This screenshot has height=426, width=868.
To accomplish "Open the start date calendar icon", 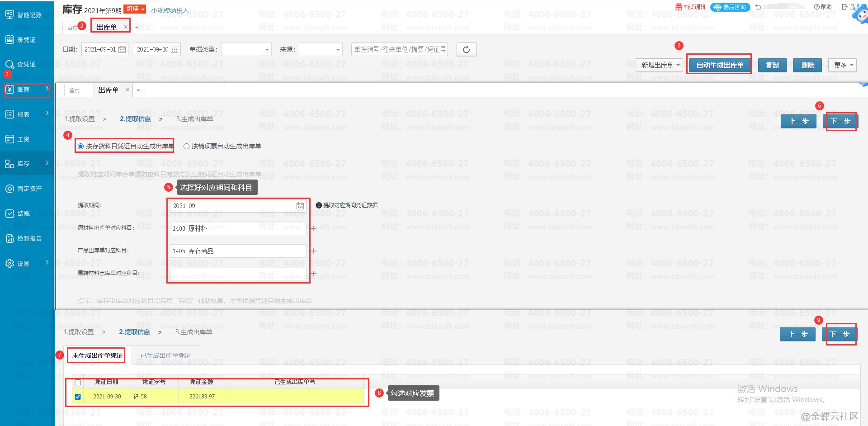I will [122, 49].
